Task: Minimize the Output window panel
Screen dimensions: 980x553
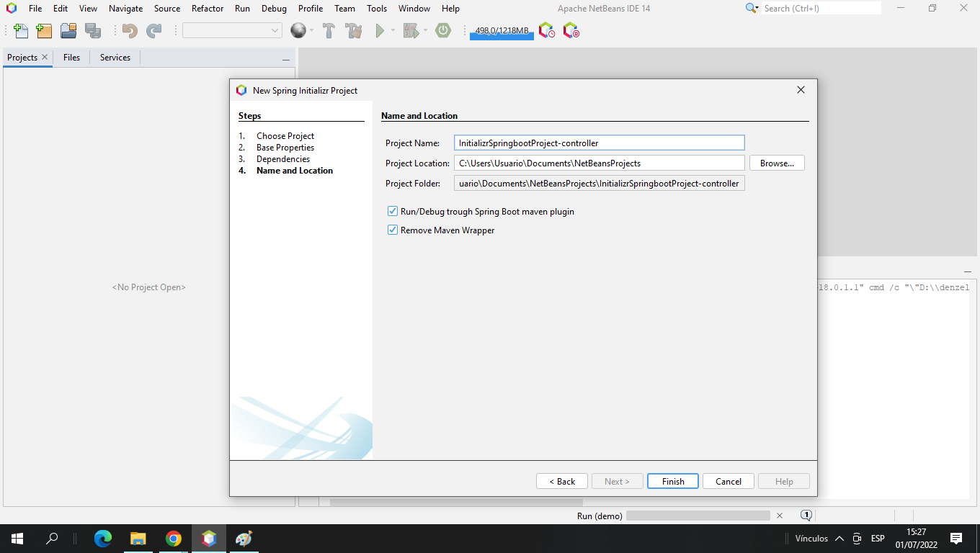Action: [x=967, y=271]
